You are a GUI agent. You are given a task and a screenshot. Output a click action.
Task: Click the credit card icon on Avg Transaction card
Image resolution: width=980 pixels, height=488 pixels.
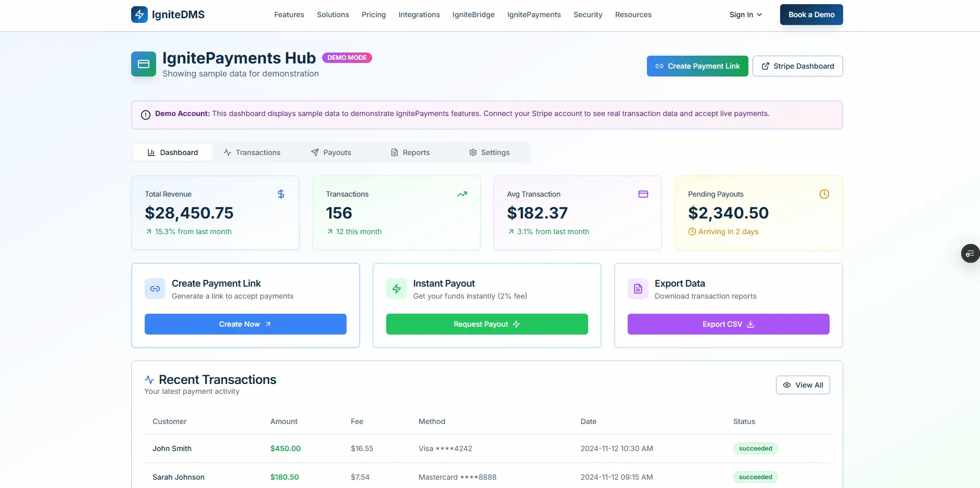point(643,194)
